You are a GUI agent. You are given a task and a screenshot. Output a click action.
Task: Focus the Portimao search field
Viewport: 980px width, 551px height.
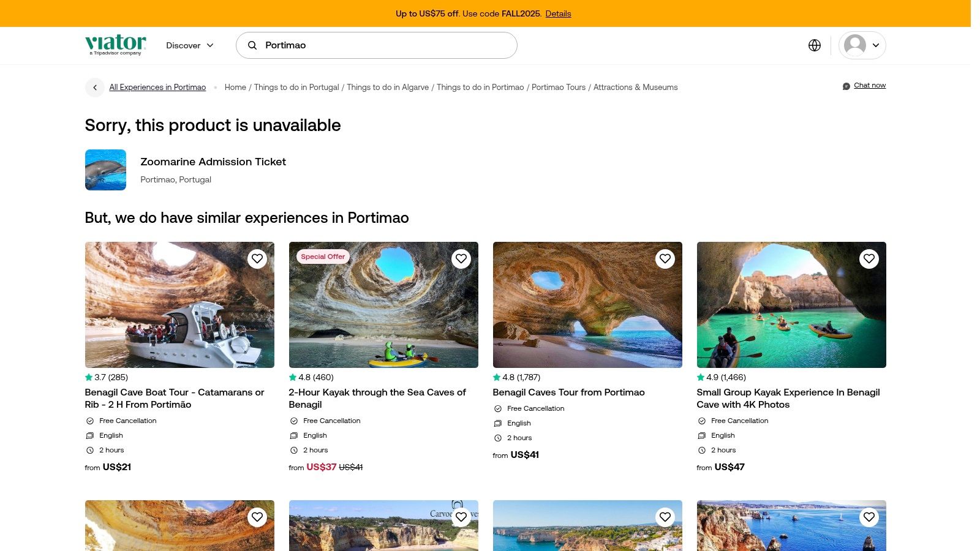click(x=377, y=45)
